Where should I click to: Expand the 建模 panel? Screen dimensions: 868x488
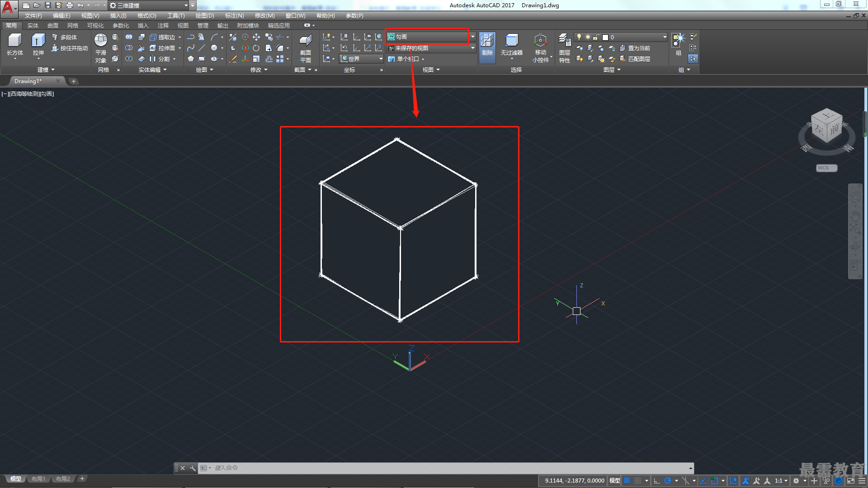coord(46,70)
